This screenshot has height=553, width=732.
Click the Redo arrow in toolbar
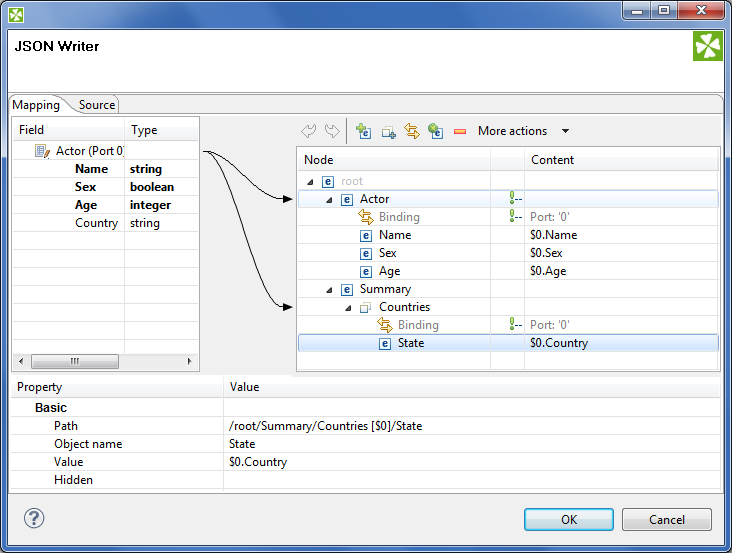point(332,131)
